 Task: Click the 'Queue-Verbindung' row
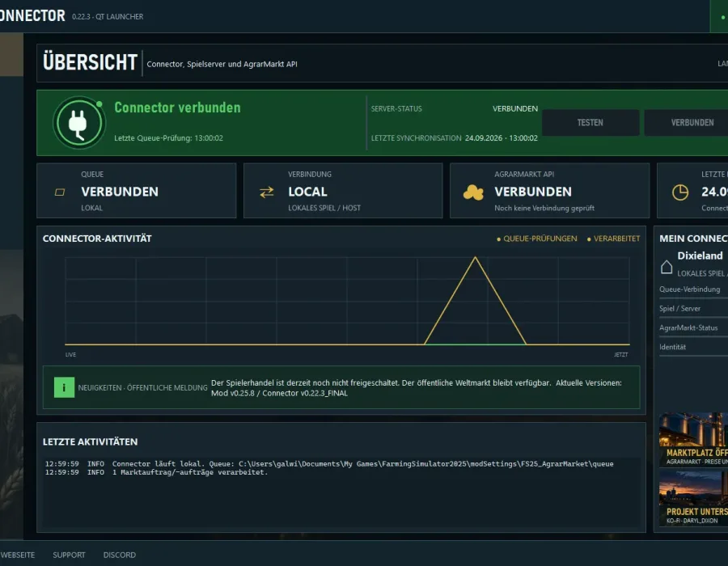pos(693,289)
